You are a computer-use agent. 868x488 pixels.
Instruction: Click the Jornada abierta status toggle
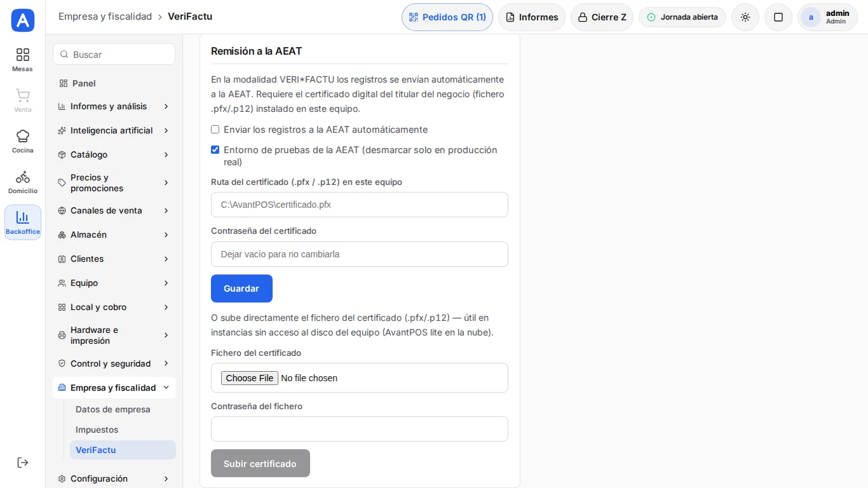pos(682,17)
